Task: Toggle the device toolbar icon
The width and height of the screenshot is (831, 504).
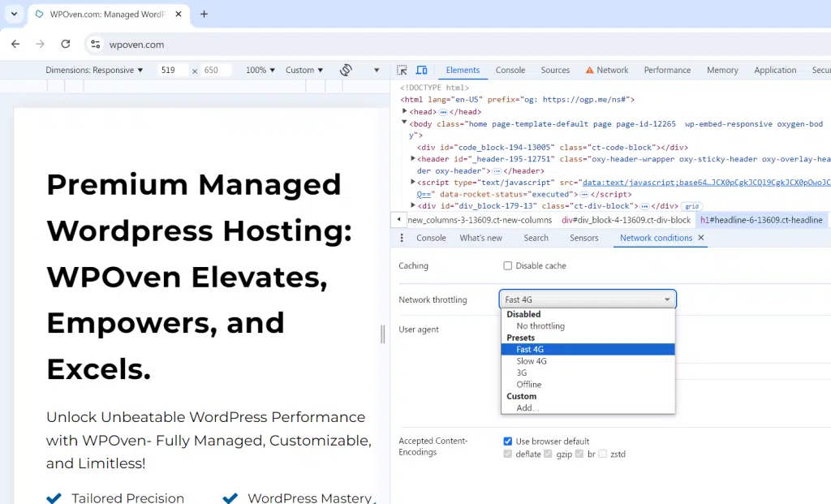Action: (x=422, y=71)
